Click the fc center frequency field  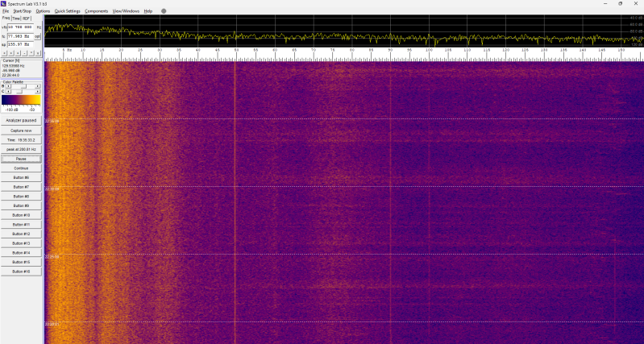click(20, 36)
